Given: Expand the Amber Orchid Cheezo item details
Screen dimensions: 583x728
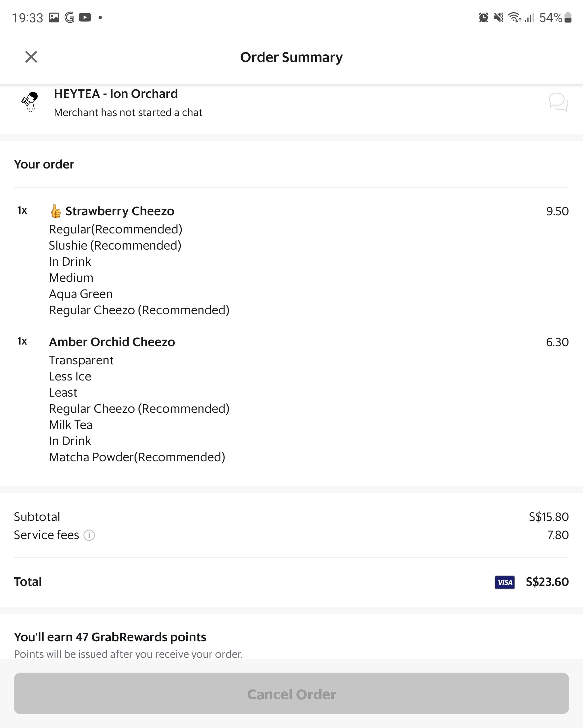Looking at the screenshot, I should (112, 342).
